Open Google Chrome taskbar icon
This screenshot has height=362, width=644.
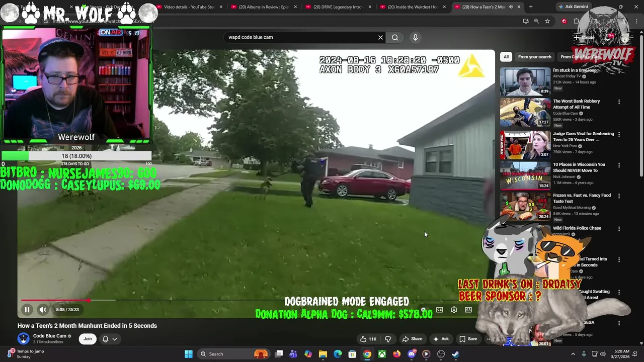click(367, 354)
